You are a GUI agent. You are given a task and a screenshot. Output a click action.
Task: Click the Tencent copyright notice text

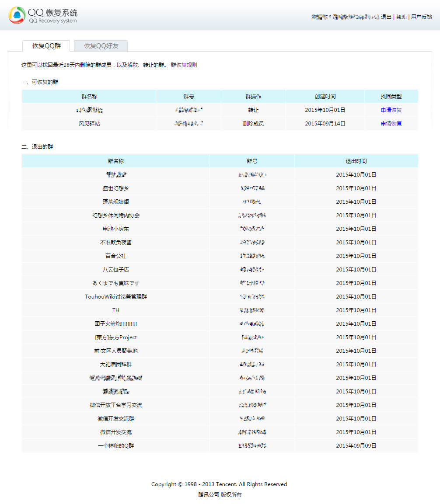tap(219, 484)
